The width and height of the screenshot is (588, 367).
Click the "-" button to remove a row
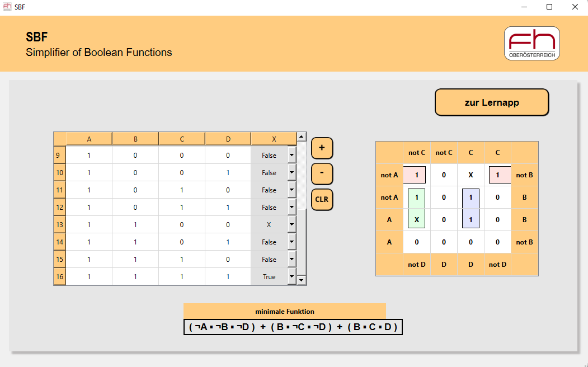pyautogui.click(x=322, y=174)
